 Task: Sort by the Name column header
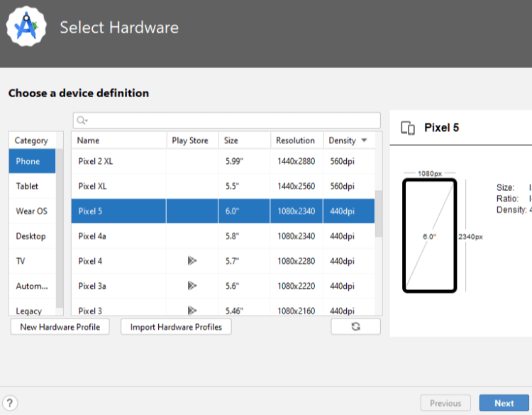pos(118,140)
